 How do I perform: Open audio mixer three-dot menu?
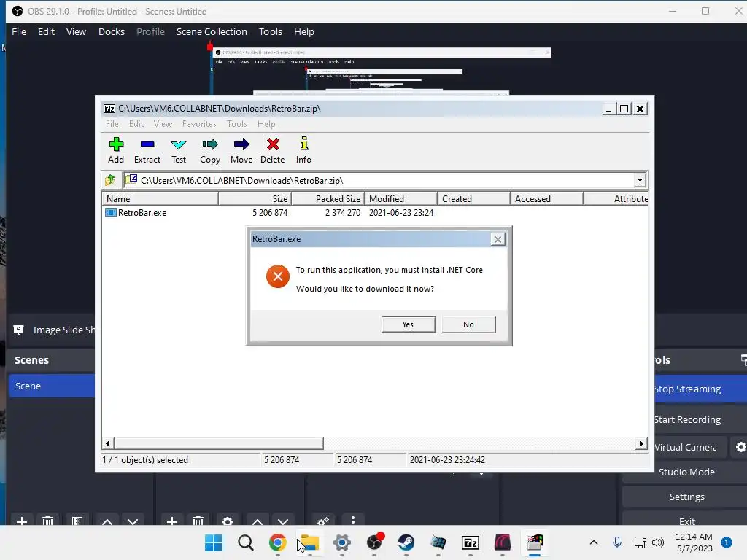coord(352,520)
